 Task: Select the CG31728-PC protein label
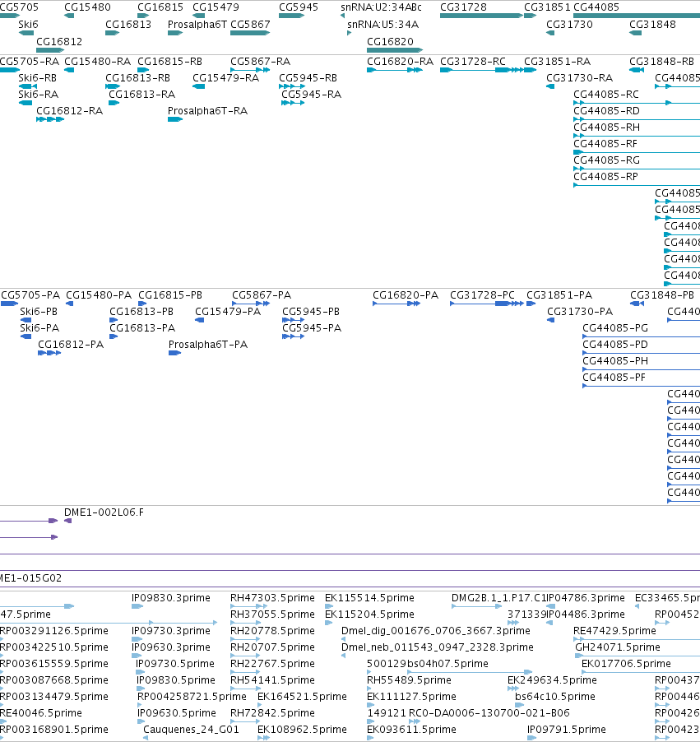coord(482,295)
